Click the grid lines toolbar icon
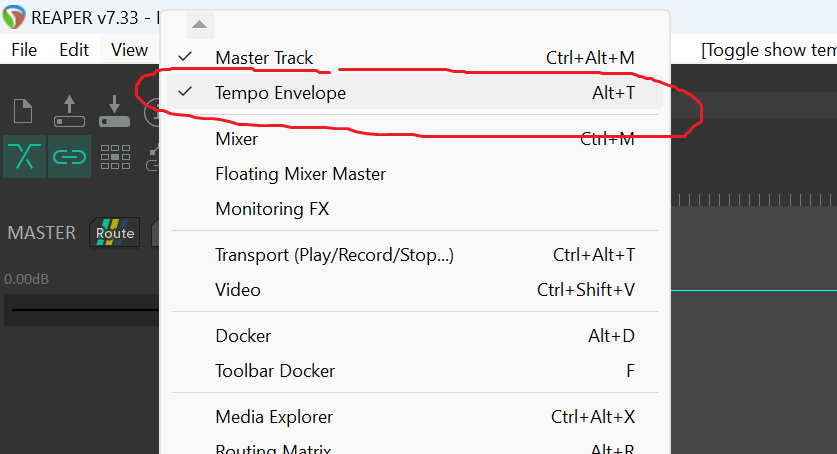This screenshot has height=454, width=837. pos(114,156)
